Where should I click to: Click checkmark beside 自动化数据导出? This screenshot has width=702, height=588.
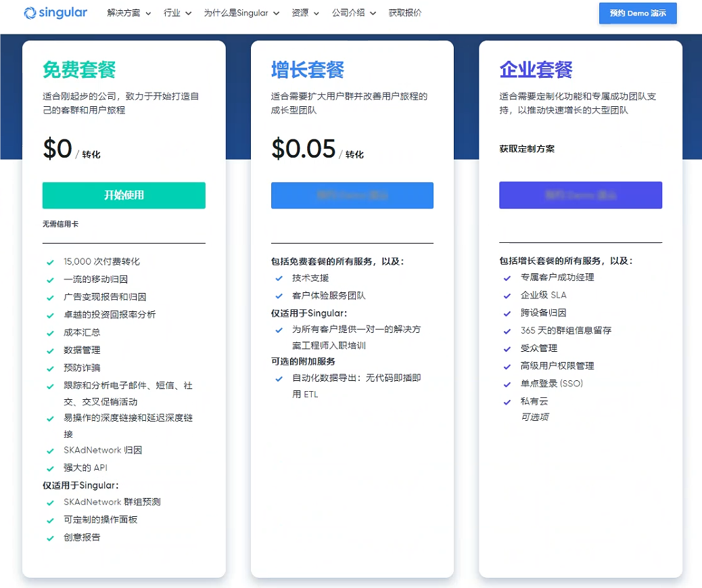tap(279, 379)
